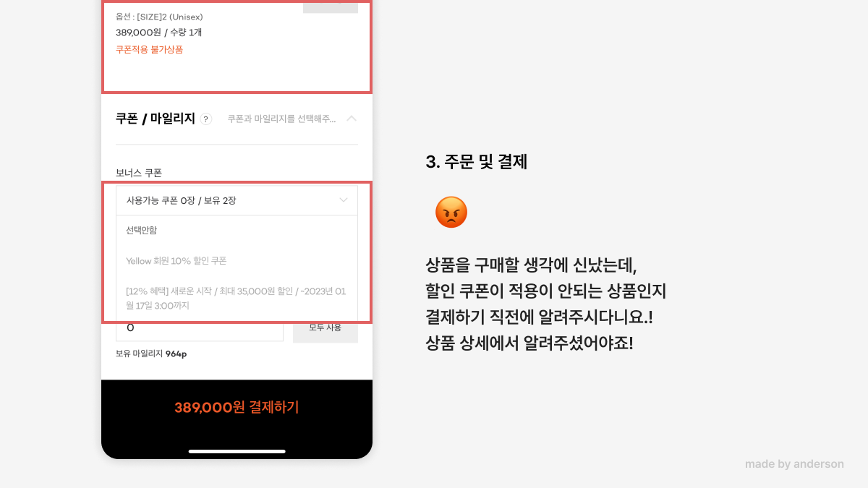Collapse the 쿠폰 / 마일리지 section with the up chevron
This screenshot has width=868, height=488.
coord(352,119)
